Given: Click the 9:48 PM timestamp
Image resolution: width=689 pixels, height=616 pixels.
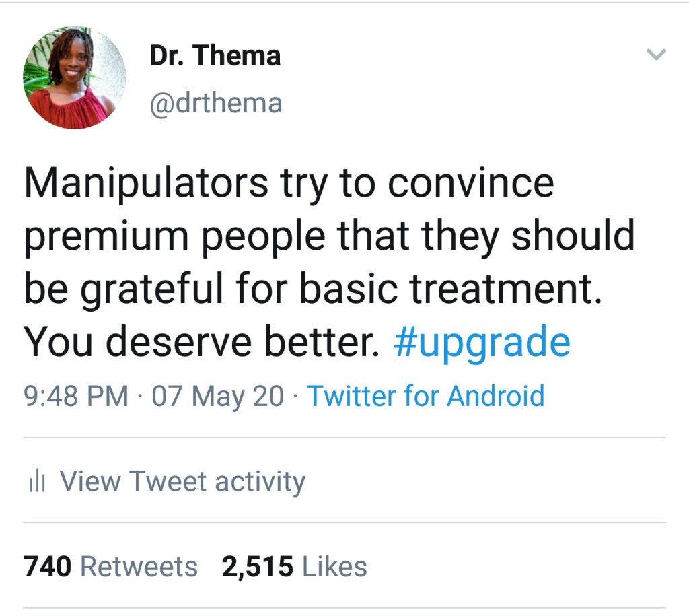Looking at the screenshot, I should [75, 396].
